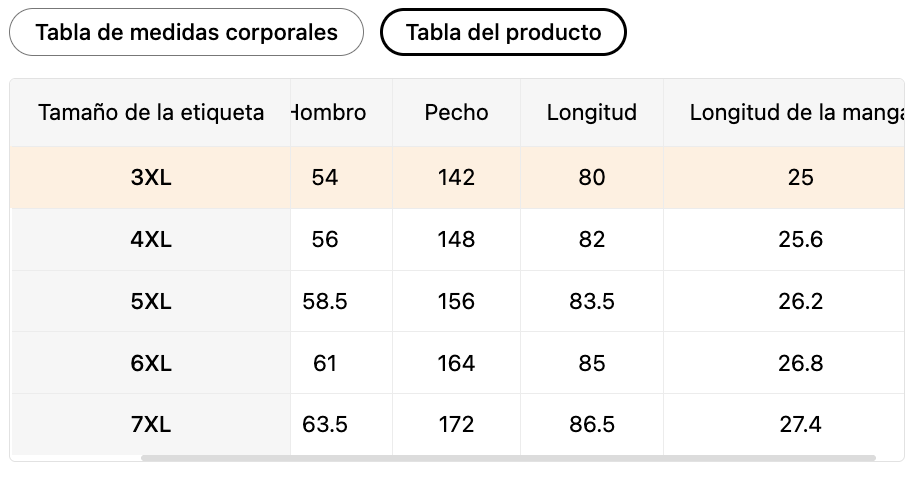This screenshot has width=922, height=480.
Task: Click the 27.4 sleeve value for 7XL
Action: pyautogui.click(x=800, y=425)
